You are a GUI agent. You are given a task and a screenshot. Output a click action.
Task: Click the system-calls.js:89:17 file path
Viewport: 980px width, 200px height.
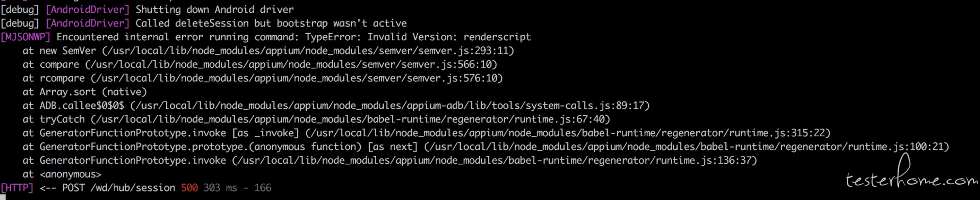tap(390, 106)
